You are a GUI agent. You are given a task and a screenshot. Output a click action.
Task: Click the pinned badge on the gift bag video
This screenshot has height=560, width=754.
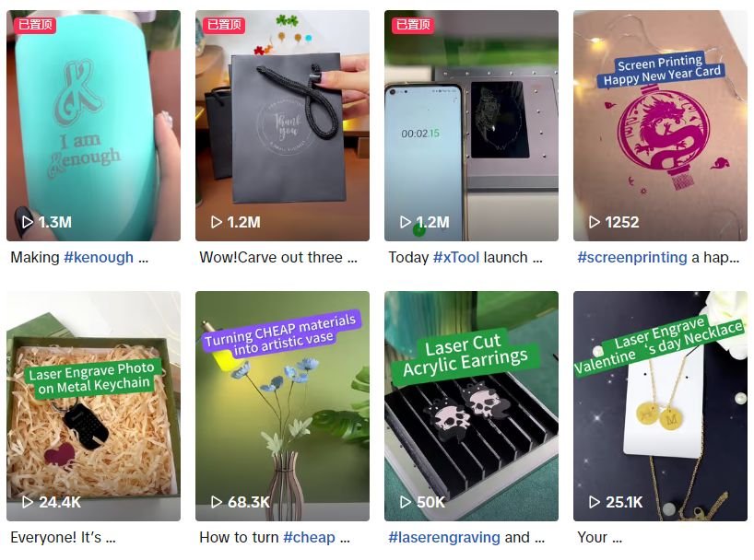224,25
